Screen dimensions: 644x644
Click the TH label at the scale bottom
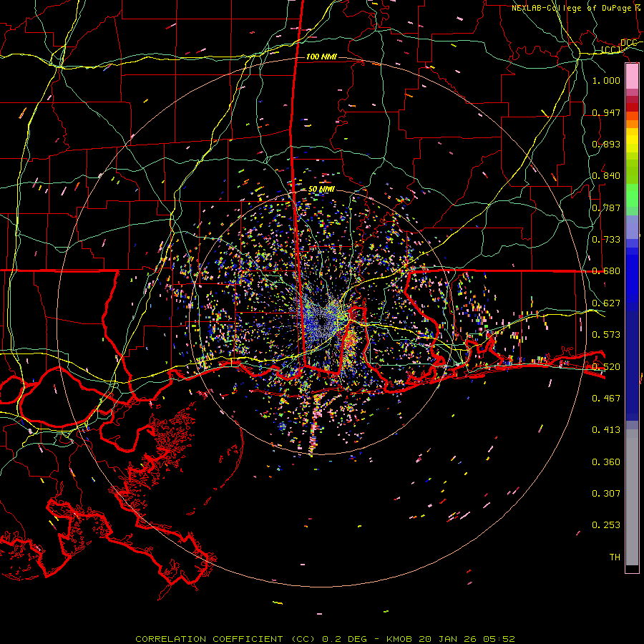[615, 557]
